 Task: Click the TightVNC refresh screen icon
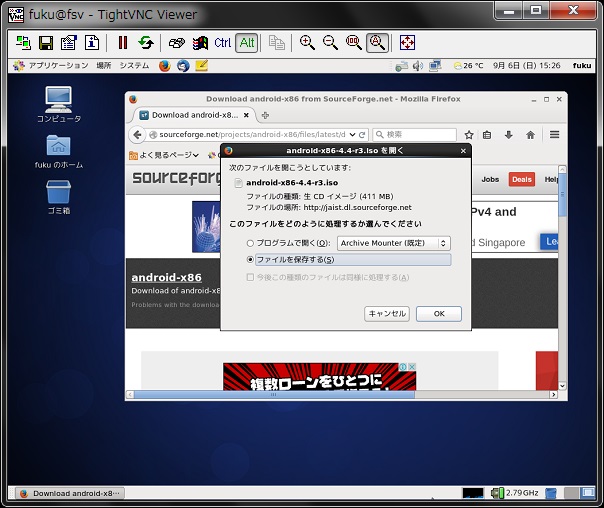coord(146,42)
